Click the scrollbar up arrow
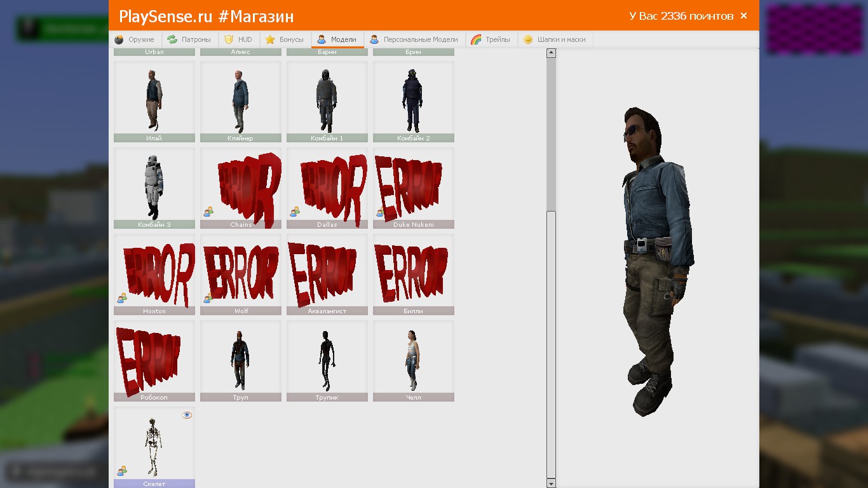 [x=551, y=53]
